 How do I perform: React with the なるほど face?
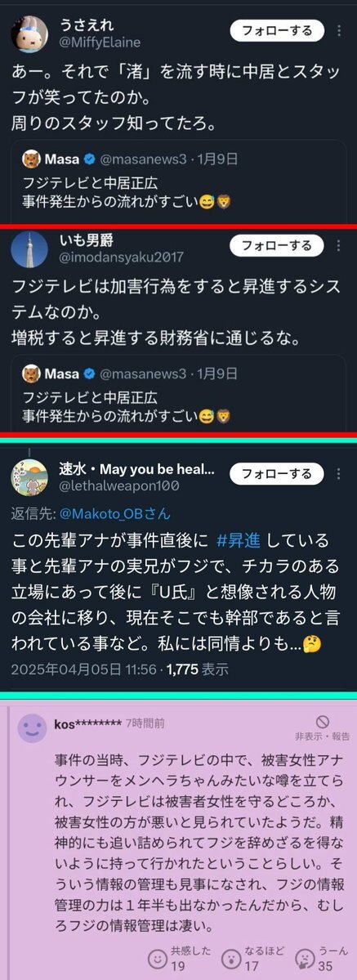click(x=233, y=957)
